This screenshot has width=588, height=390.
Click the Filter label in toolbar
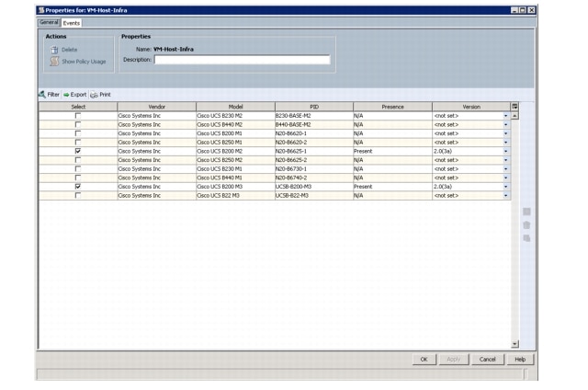pos(53,95)
